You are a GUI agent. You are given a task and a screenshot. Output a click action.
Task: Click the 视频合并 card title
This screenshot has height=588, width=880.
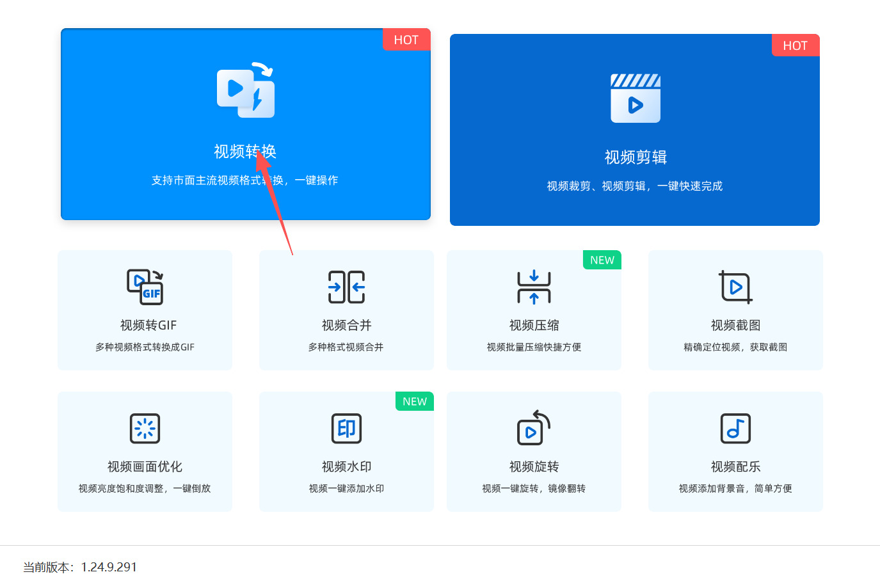[x=346, y=325]
